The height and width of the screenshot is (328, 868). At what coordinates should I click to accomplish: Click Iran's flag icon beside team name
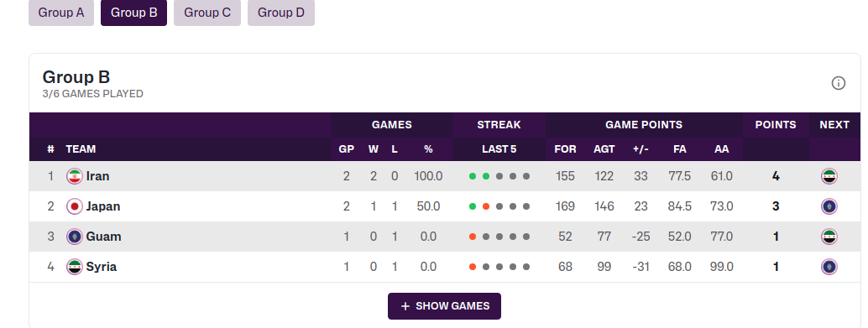pos(74,176)
